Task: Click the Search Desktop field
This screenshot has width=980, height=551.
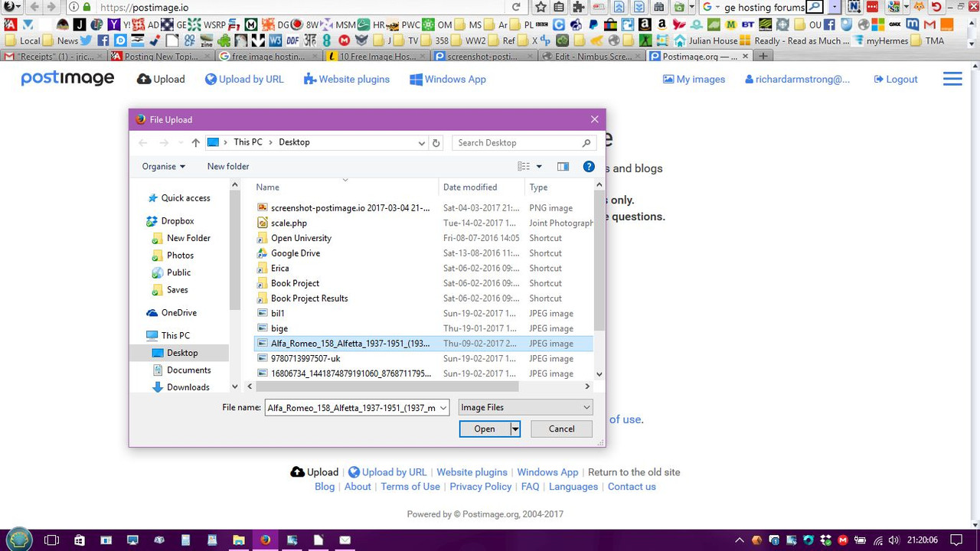Action: 524,142
